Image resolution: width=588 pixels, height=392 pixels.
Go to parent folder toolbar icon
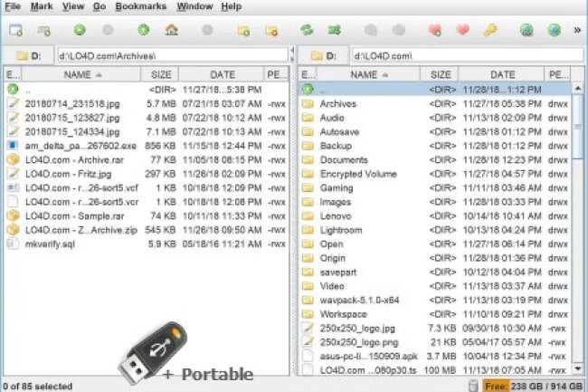144,30
